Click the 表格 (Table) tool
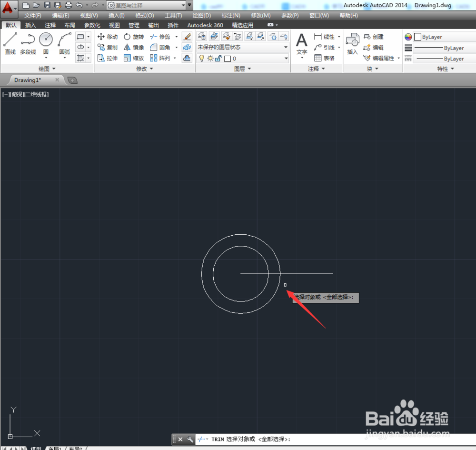 coord(325,58)
